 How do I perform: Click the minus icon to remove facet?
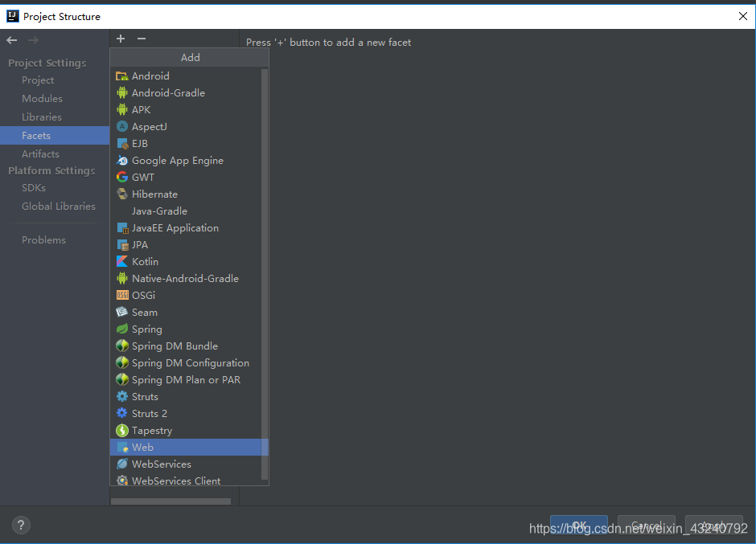click(x=142, y=39)
